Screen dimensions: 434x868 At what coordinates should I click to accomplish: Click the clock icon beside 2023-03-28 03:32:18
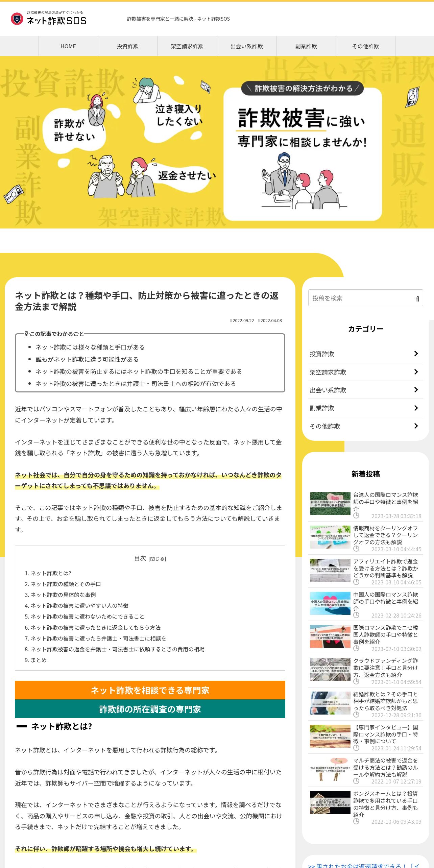click(356, 515)
